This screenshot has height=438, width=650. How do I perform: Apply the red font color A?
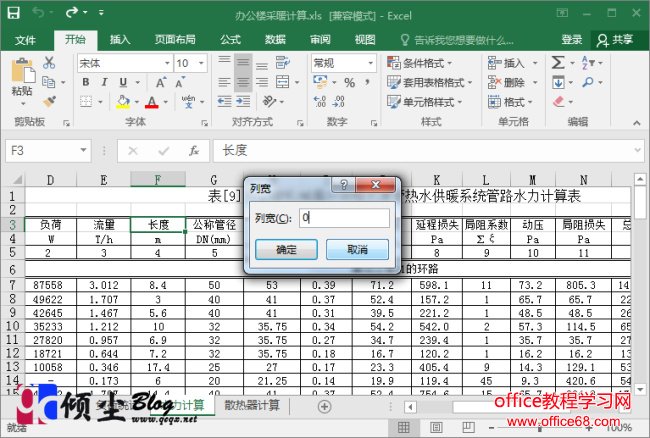152,102
